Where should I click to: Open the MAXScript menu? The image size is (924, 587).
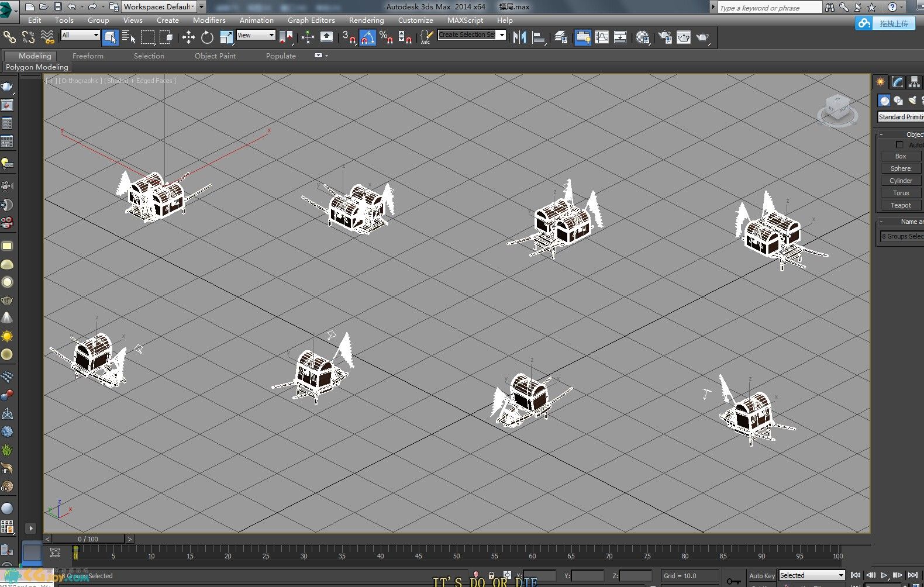[x=465, y=20]
